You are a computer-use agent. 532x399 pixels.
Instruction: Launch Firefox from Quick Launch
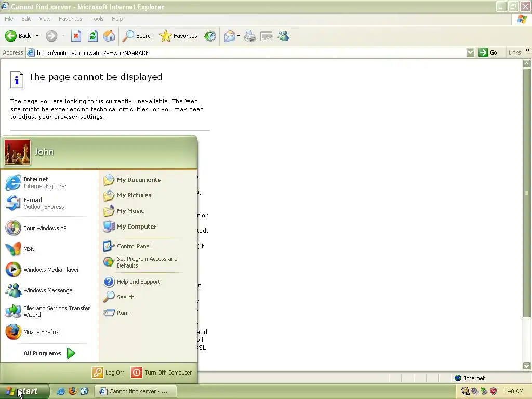73,391
